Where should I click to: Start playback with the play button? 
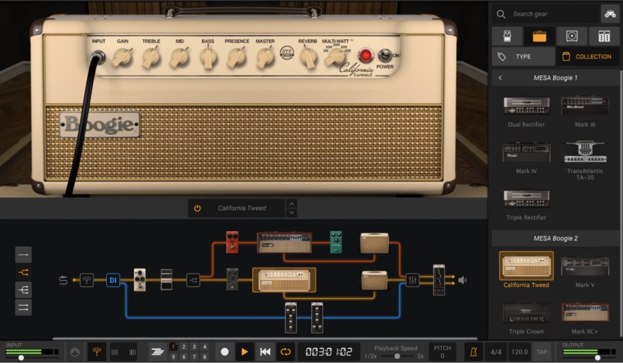coord(245,352)
